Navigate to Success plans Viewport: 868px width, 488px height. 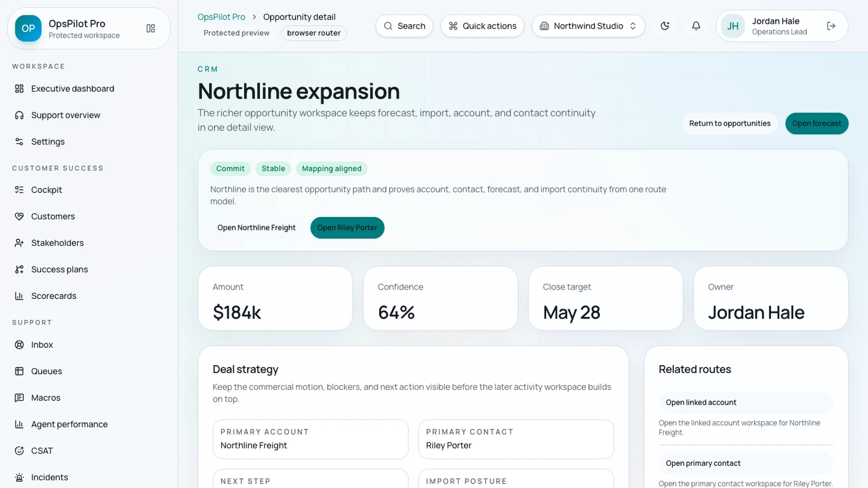coord(89,269)
